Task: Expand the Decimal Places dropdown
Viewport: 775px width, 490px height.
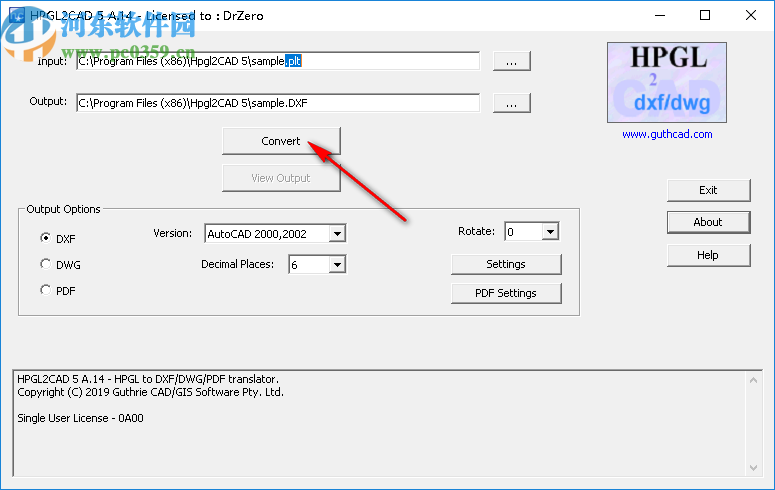Action: 337,265
